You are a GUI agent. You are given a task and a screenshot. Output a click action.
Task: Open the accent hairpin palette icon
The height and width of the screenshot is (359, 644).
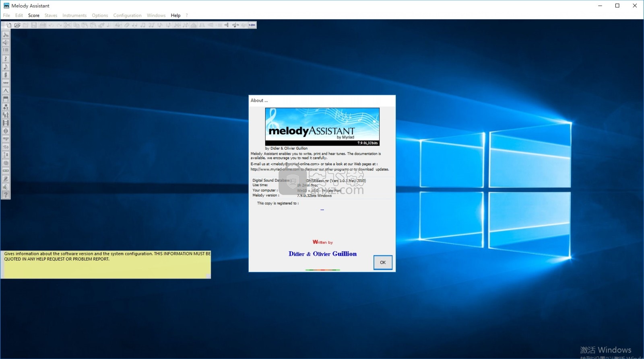click(6, 91)
